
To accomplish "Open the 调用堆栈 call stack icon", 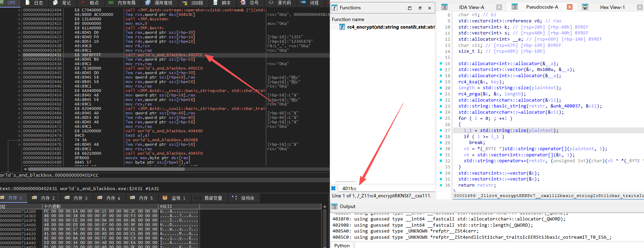I will pos(148,2).
